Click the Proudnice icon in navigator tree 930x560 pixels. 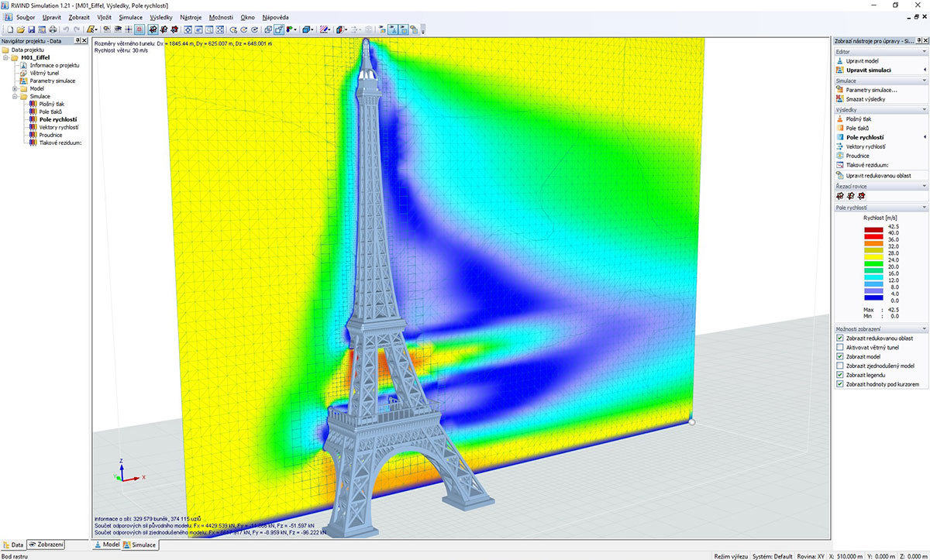pyautogui.click(x=33, y=135)
